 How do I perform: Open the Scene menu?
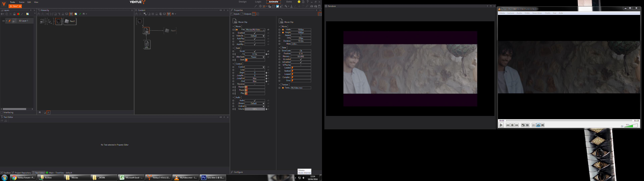click(x=22, y=2)
